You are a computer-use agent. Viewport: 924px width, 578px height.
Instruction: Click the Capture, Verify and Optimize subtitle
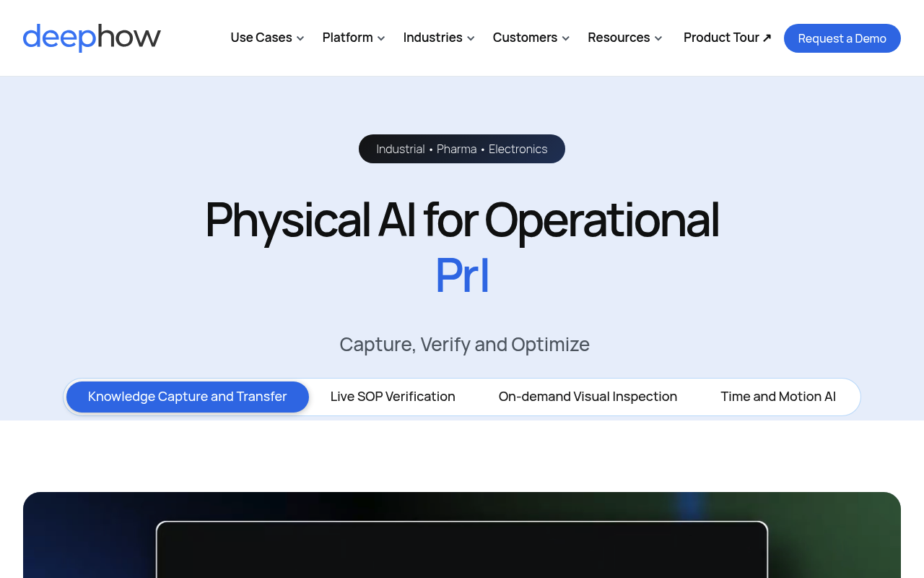click(464, 345)
